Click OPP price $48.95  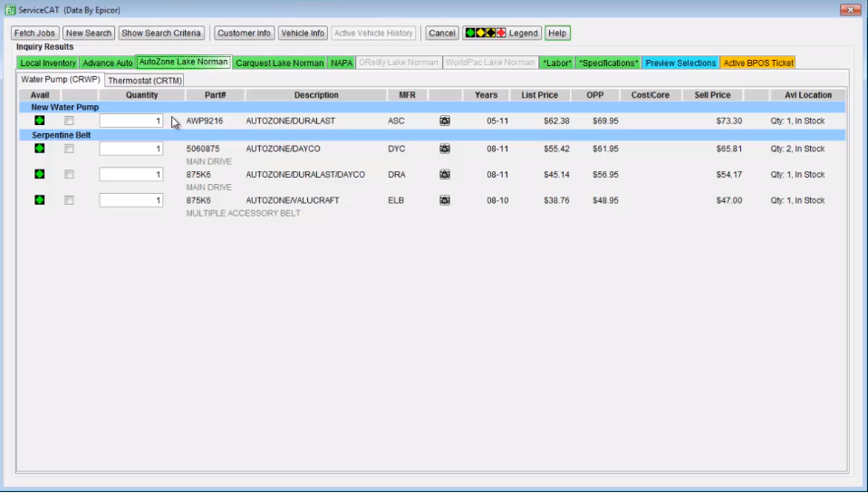click(605, 200)
